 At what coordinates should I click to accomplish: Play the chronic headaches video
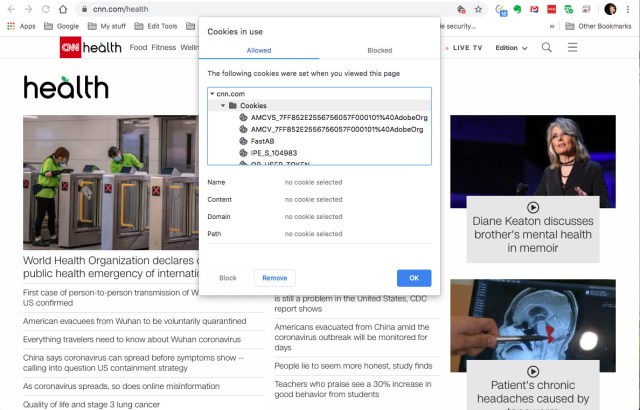(533, 371)
